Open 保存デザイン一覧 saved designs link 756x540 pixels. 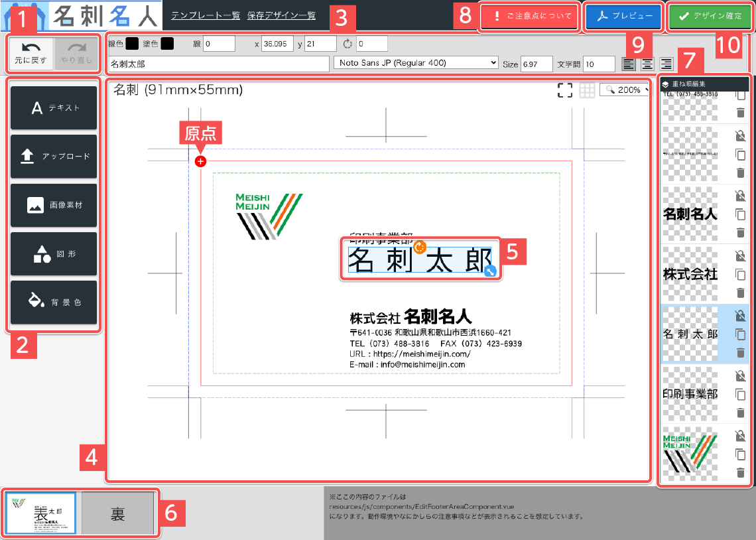[282, 15]
